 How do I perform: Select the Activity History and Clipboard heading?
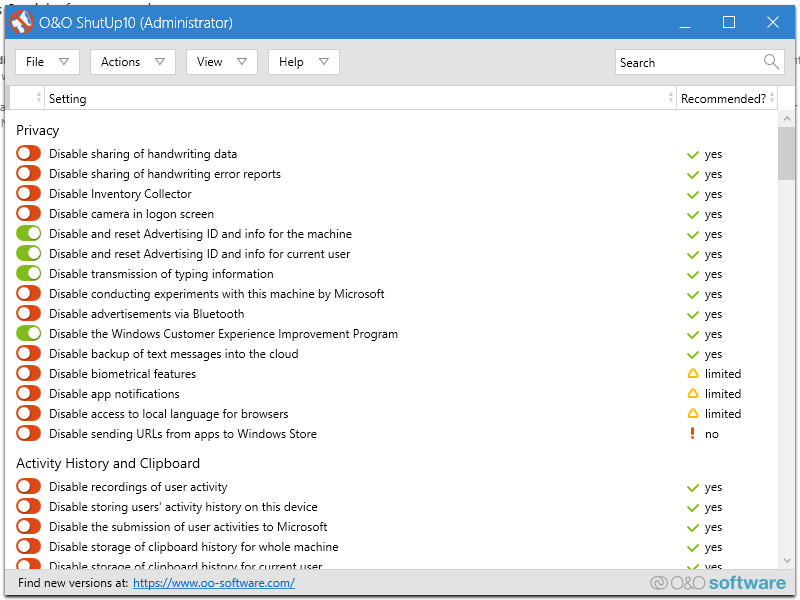pyautogui.click(x=108, y=463)
